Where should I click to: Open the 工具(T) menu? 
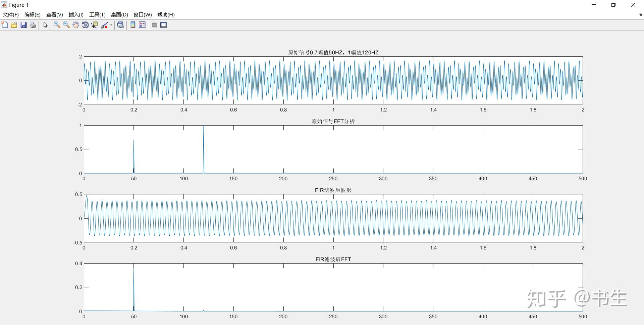click(97, 14)
